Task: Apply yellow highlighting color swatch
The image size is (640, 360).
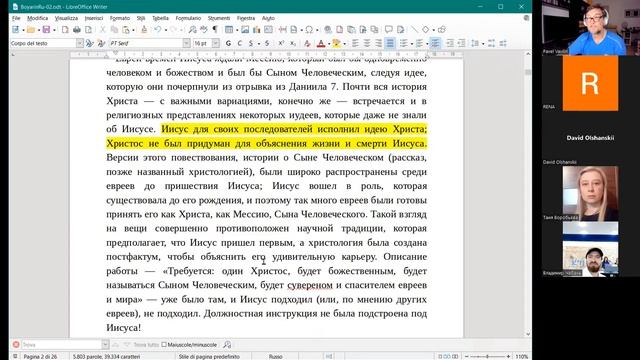Action: 336,43
